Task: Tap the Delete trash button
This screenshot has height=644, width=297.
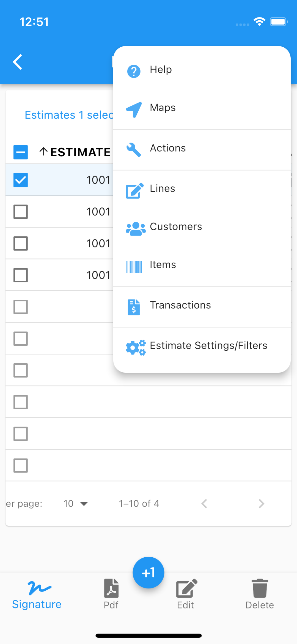Action: click(x=260, y=594)
